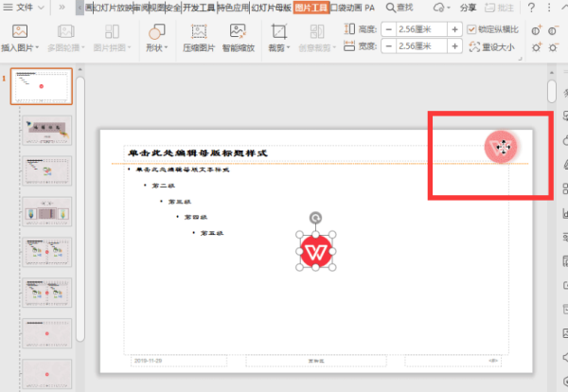
Task: Open the 创意裁剪 dropdown arrow
Action: point(334,47)
